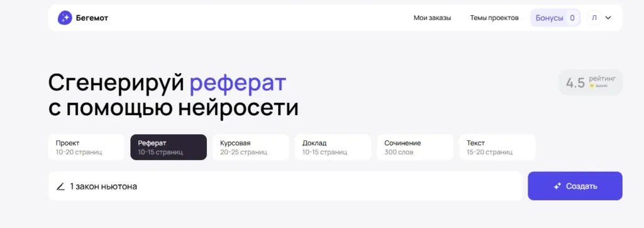Viewport: 644px width, 228px height.
Task: Focus the topic field with '1 закон ньютона'
Action: [285, 186]
